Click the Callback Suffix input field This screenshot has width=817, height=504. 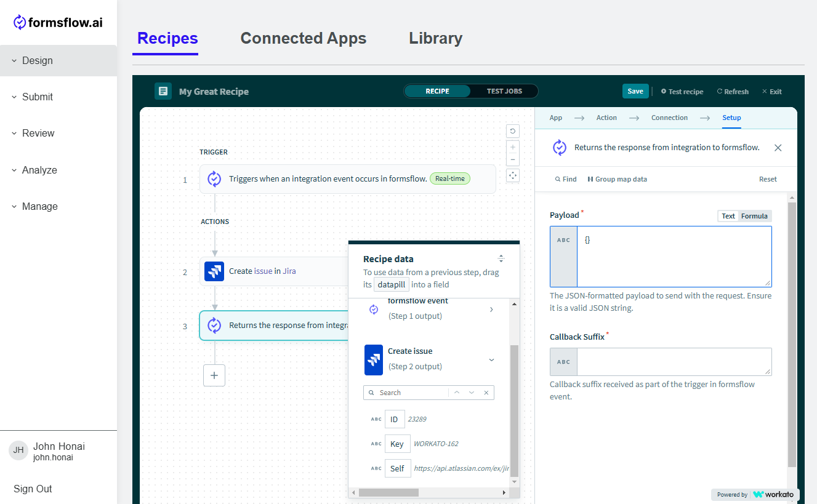point(674,362)
